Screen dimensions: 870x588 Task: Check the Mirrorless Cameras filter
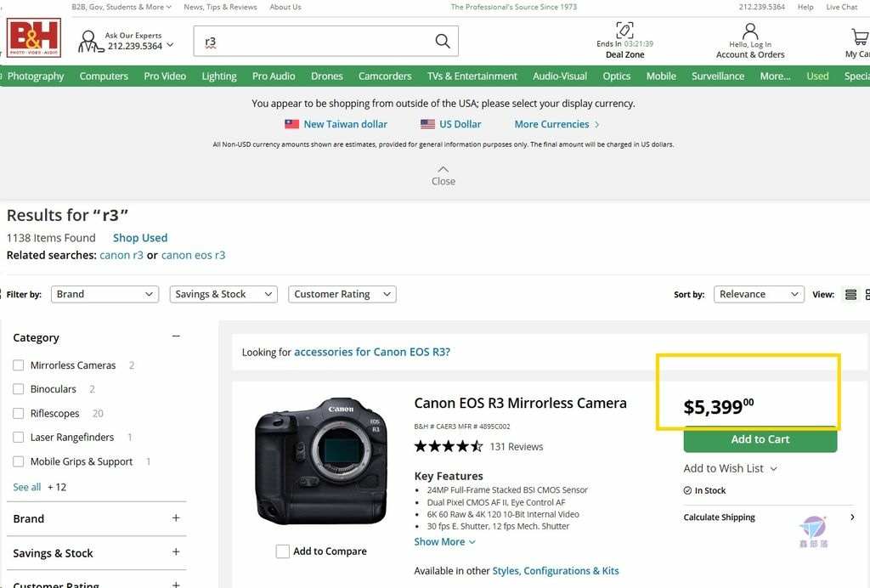click(x=19, y=365)
